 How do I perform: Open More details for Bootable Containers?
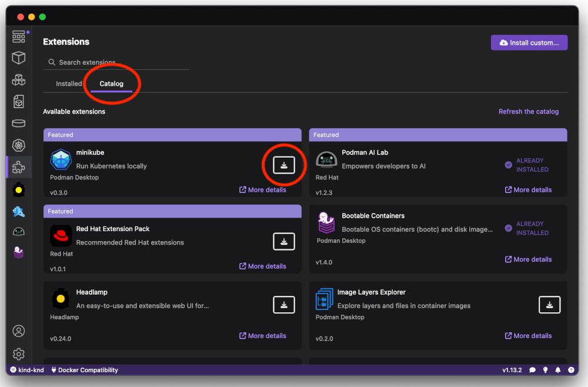pyautogui.click(x=528, y=259)
